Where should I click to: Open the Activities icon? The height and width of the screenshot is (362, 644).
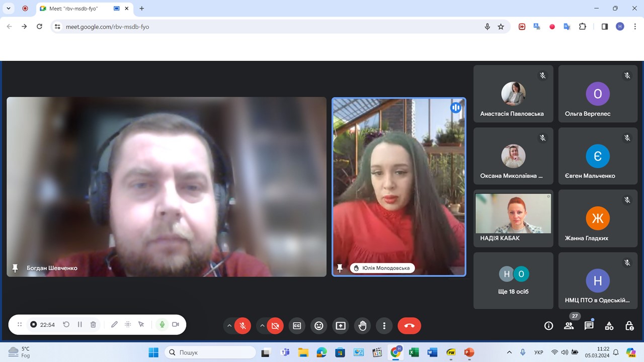click(609, 326)
